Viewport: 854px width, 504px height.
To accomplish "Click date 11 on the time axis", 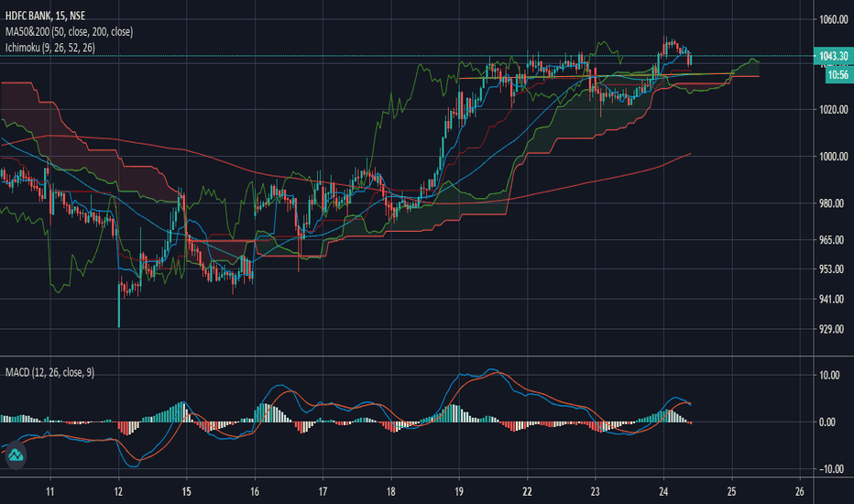I will (x=50, y=491).
